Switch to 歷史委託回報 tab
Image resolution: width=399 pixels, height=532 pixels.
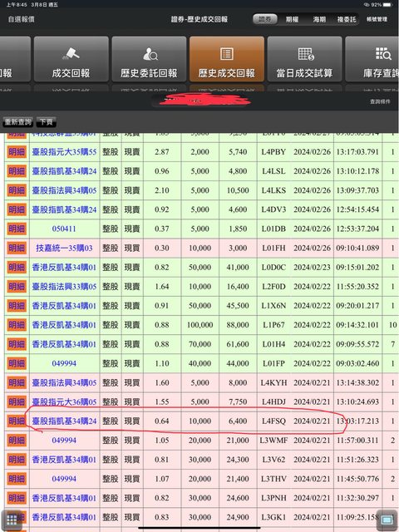tap(149, 59)
